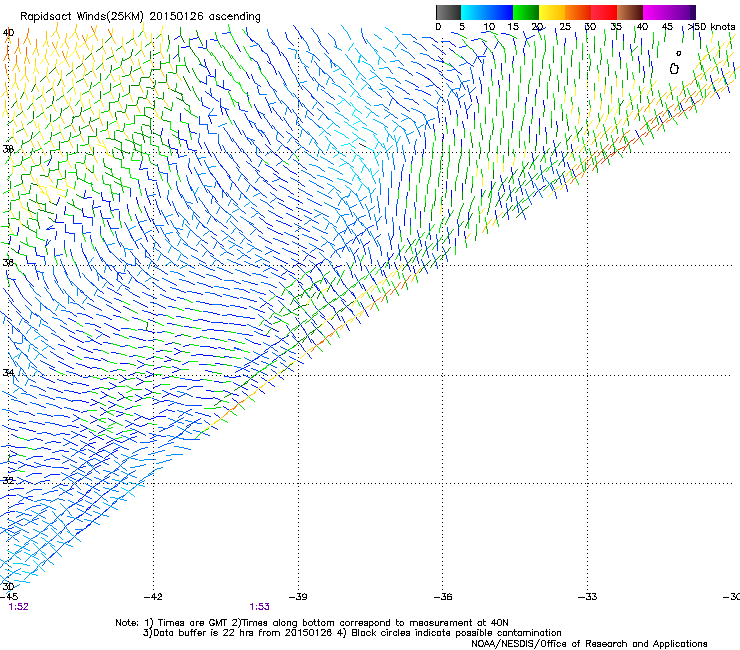Image resolution: width=740 pixels, height=650 pixels.
Task: Click the latitude label 30
Action: pos(8,587)
